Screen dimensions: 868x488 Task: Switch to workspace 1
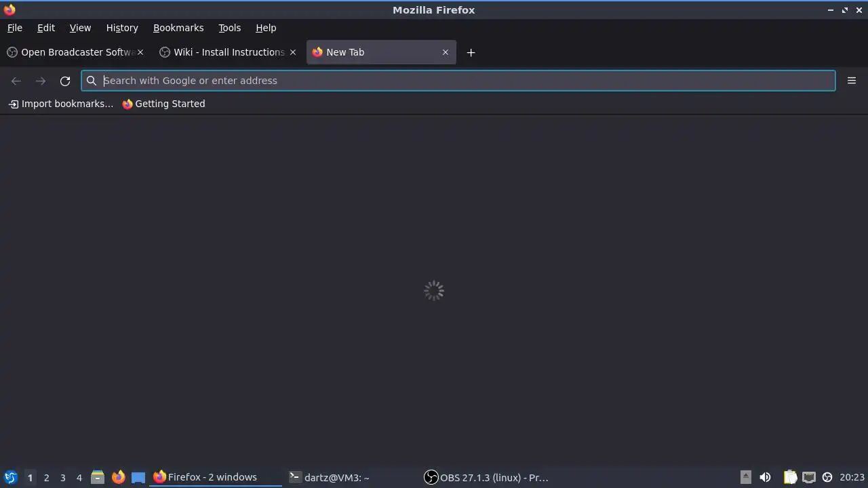pyautogui.click(x=30, y=478)
